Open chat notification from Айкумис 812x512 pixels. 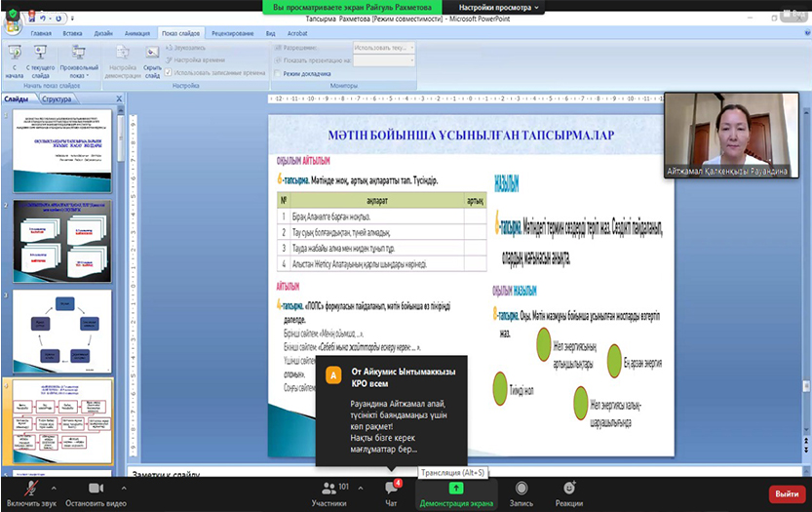point(392,409)
